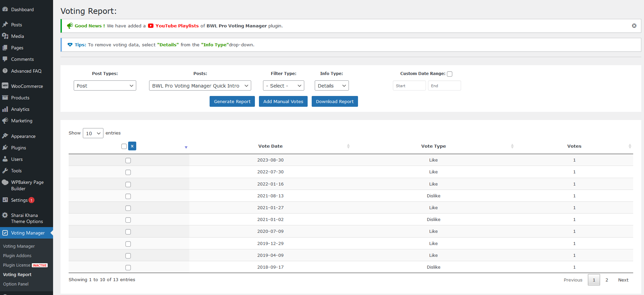Screen dimensions: 644x295
Task: Go to page 2 of results
Action: point(607,280)
